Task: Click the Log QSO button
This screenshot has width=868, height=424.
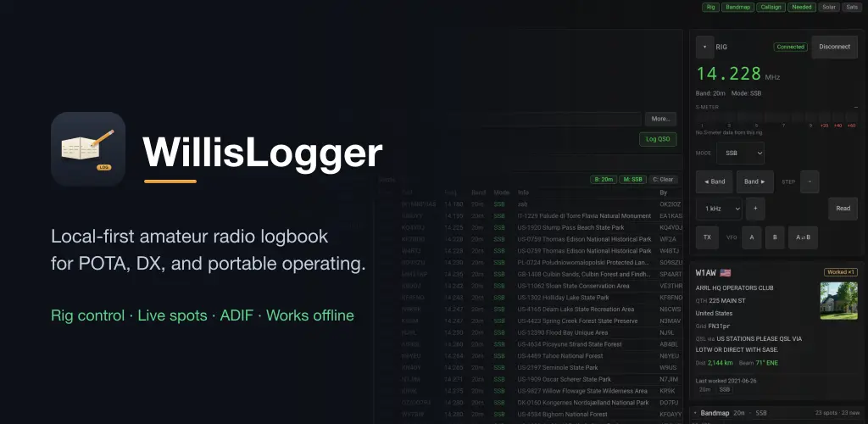Action: 658,139
